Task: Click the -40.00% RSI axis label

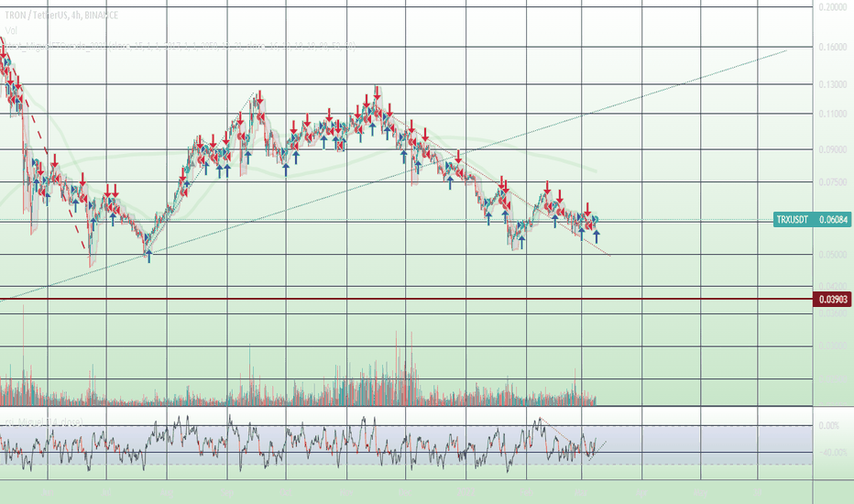Action: pos(833,453)
